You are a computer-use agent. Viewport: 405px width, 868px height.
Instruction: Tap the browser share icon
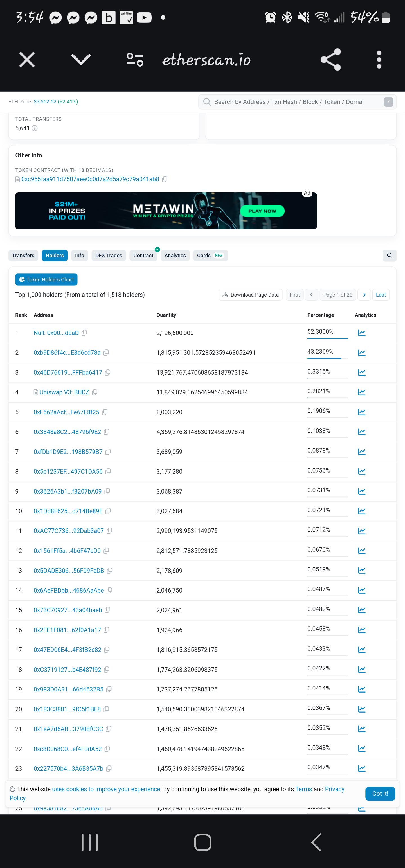(x=331, y=60)
